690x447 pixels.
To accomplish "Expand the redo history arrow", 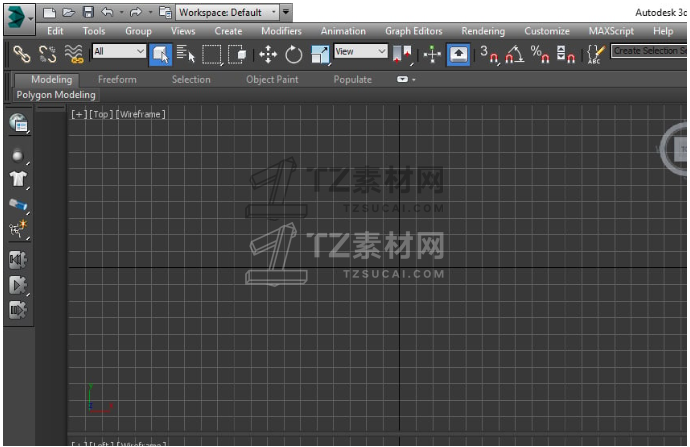I will click(150, 12).
